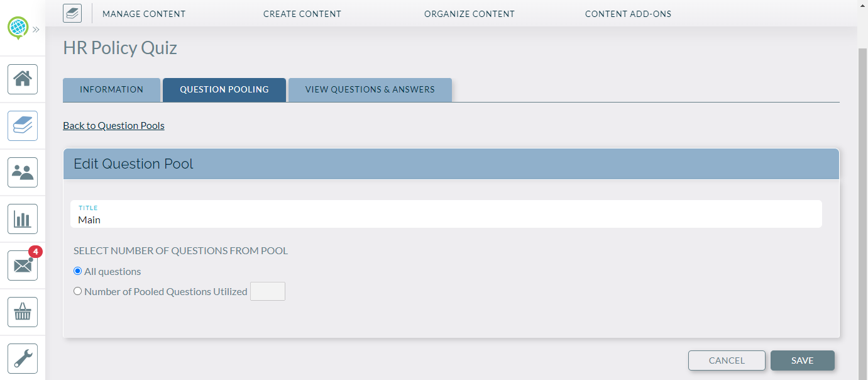
Task: Select the content library books icon
Action: pos(22,126)
